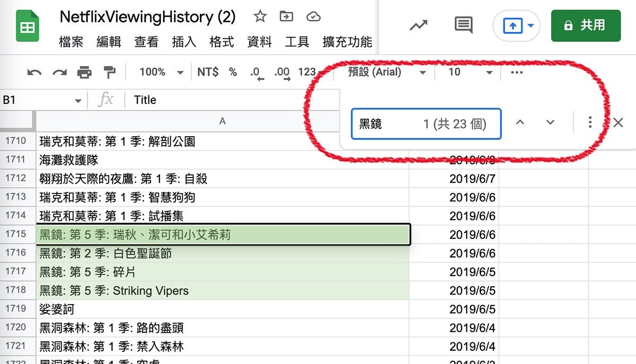
Task: Click the document title NetflixViewingHistory (2)
Action: (148, 16)
